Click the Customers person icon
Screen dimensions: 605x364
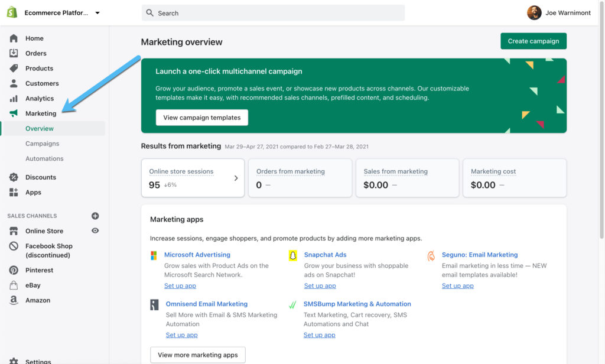[x=14, y=83]
